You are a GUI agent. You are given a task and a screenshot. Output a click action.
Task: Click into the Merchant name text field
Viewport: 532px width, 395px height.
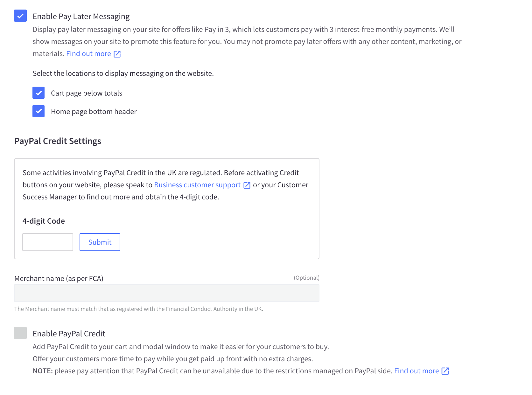167,293
